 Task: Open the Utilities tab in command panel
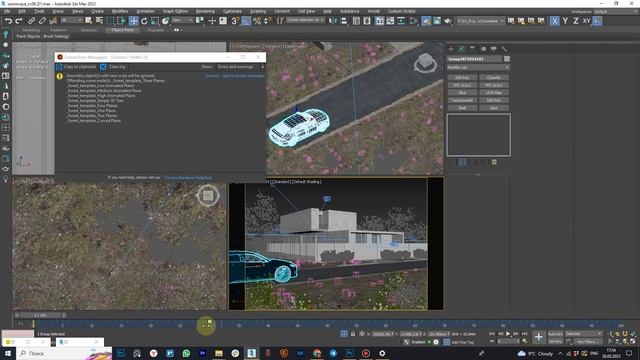(504, 49)
